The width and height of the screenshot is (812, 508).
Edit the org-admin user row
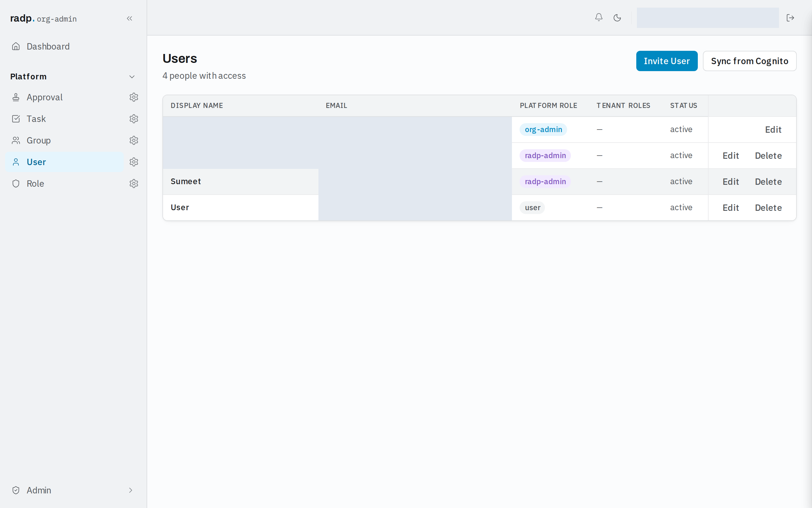(773, 130)
